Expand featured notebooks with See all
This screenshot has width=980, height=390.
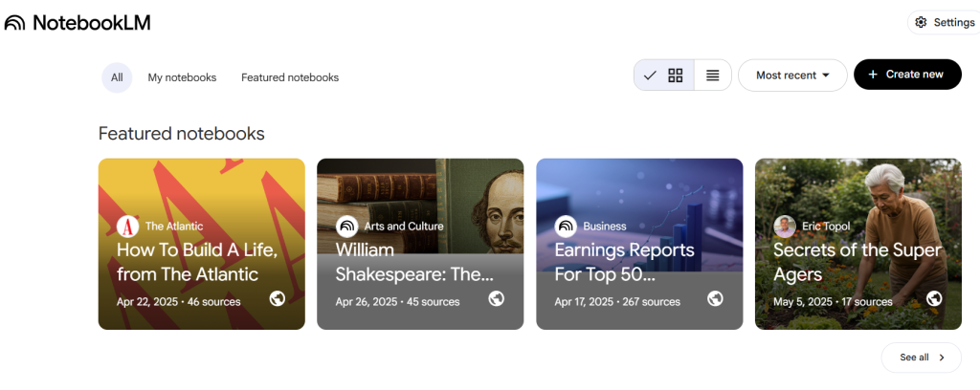(x=922, y=357)
